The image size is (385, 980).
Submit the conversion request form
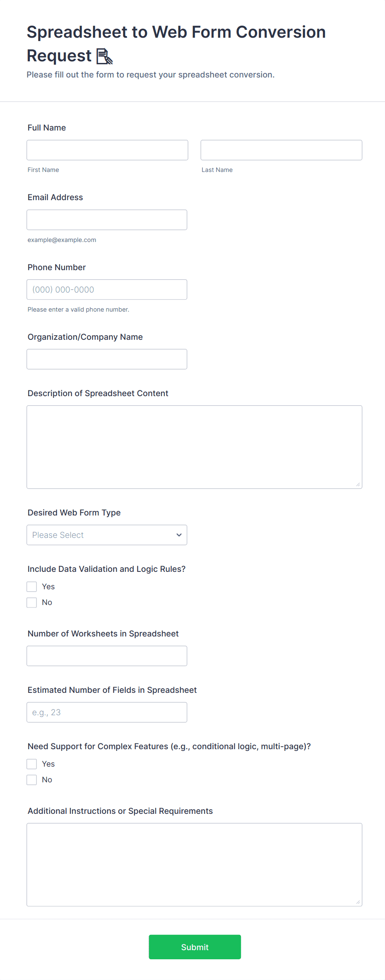pos(195,947)
